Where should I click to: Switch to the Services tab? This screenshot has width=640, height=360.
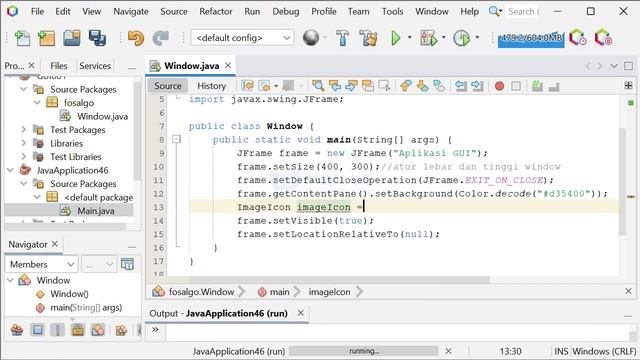pos(95,66)
